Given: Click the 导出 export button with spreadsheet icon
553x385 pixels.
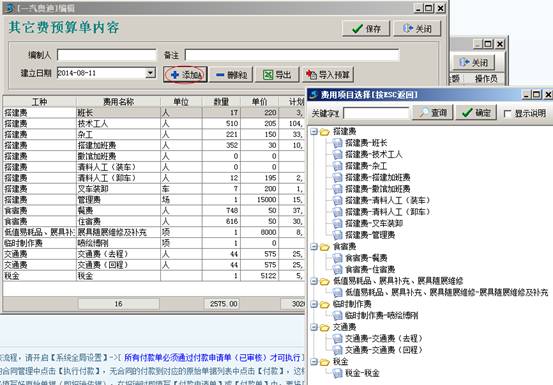Looking at the screenshot, I should (277, 75).
